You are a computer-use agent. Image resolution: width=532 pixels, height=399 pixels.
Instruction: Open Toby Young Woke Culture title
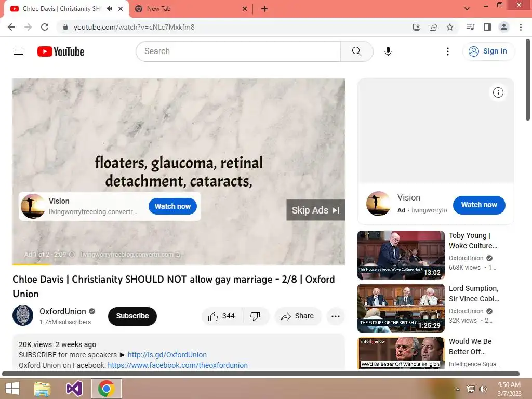click(473, 241)
